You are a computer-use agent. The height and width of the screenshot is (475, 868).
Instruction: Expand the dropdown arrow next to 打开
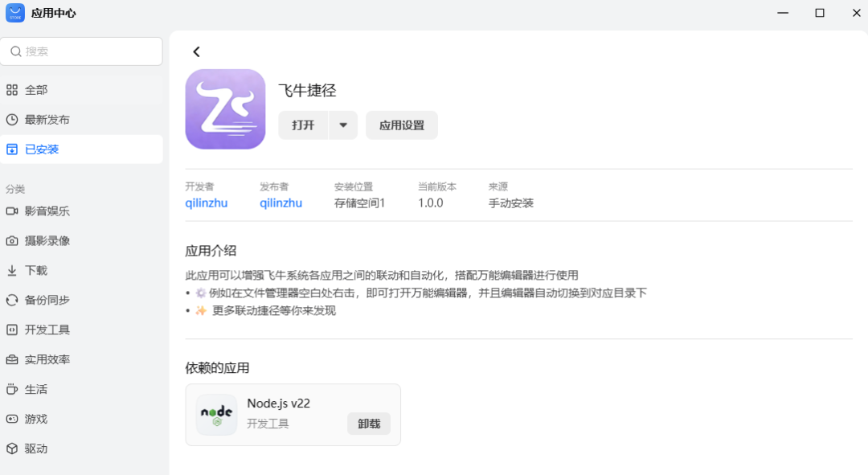pos(343,125)
